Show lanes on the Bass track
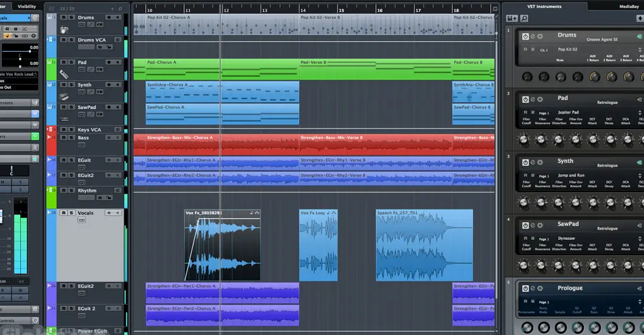The height and width of the screenshot is (335, 644). (82, 145)
